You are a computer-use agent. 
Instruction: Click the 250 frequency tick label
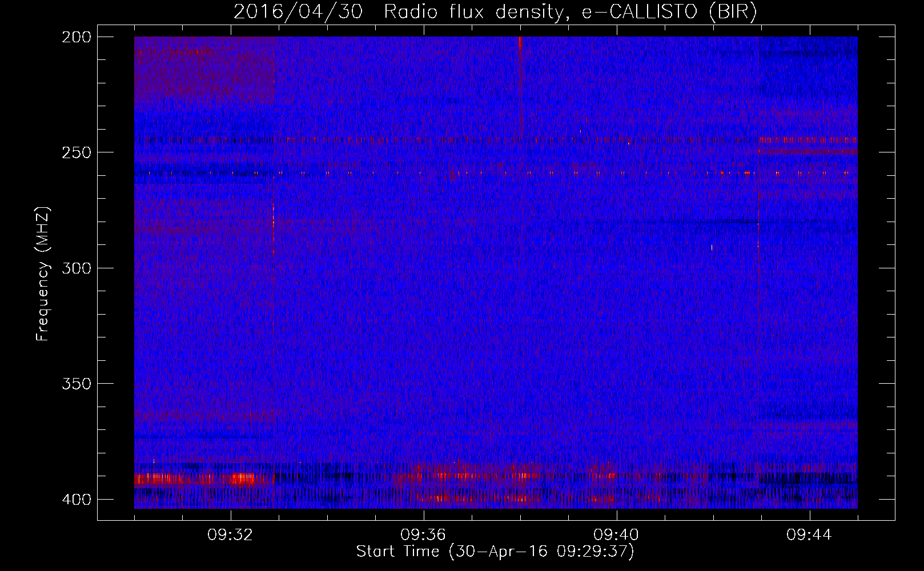(76, 152)
